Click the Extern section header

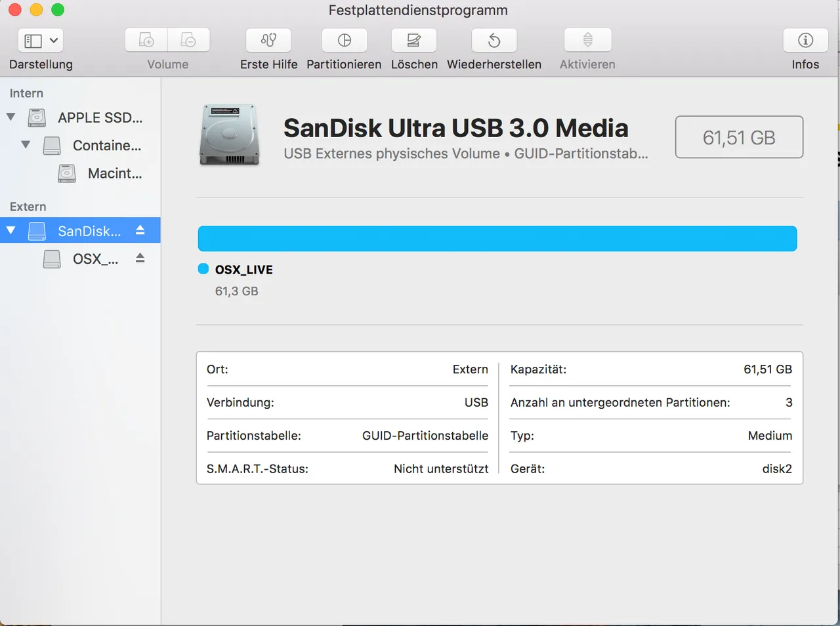pos(28,207)
